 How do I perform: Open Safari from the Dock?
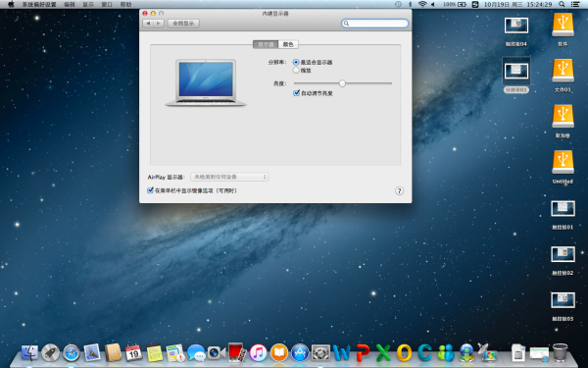tap(72, 353)
